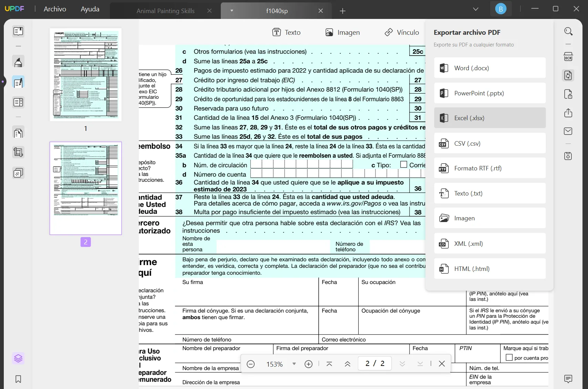The image size is (588, 389).
Task: Click the Save to disk icon
Action: pyautogui.click(x=568, y=156)
